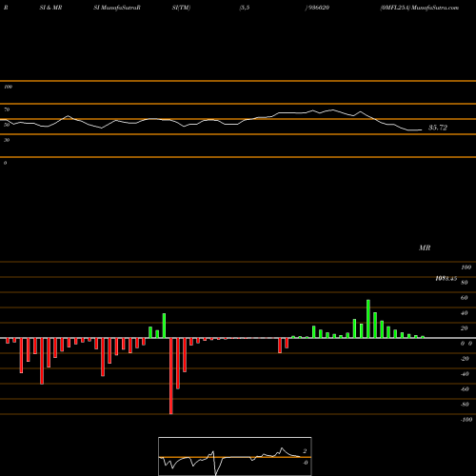The height and width of the screenshot is (476, 476).
Task: Click the 'SI & MR' header text
Action: pos(50,8)
